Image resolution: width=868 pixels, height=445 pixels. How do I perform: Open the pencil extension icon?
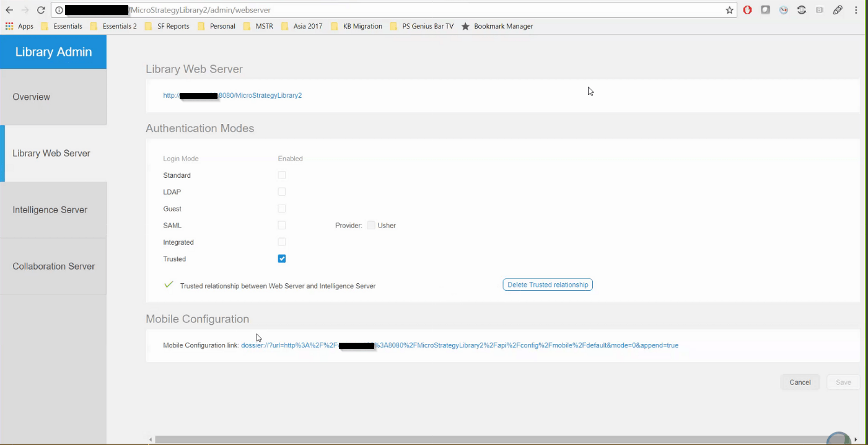(838, 10)
